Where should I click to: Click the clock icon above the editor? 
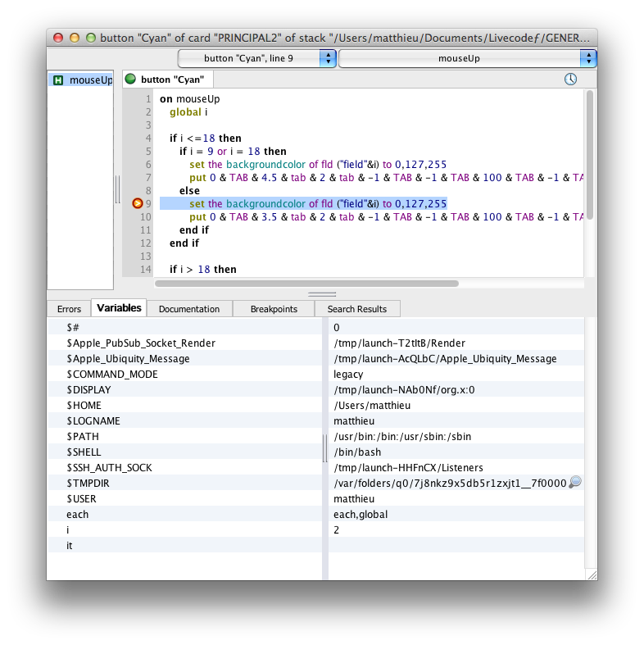click(x=570, y=79)
